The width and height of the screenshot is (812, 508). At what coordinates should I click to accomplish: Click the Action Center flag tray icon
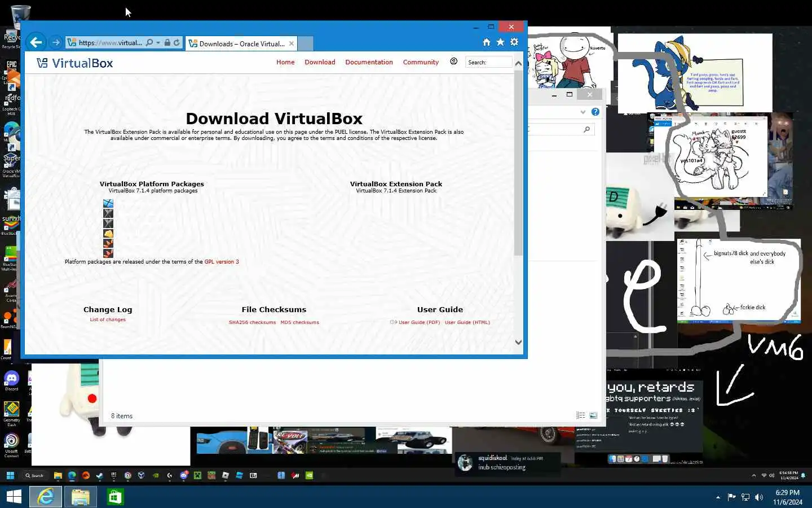click(x=731, y=497)
